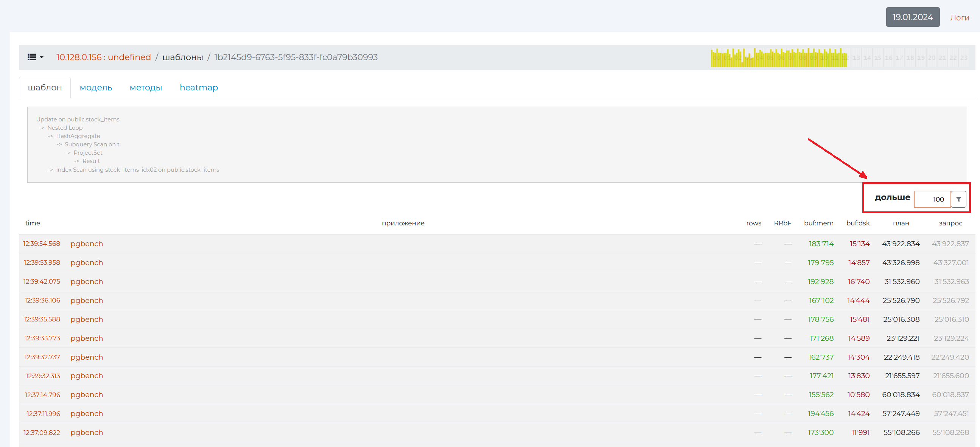
Task: Click запрос column header
Action: pos(950,223)
